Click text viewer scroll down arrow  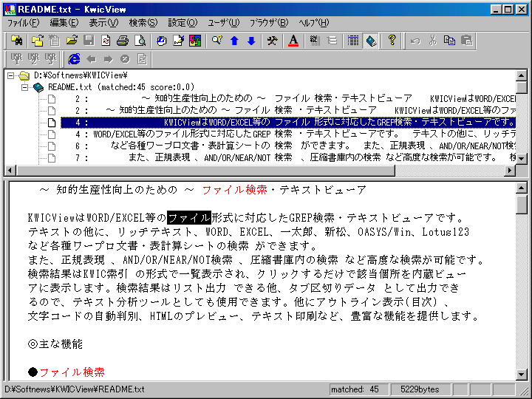[x=521, y=375]
